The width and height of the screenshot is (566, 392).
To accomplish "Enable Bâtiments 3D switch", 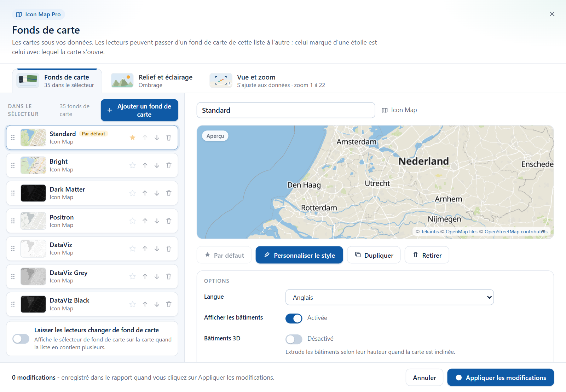I will tap(294, 339).
